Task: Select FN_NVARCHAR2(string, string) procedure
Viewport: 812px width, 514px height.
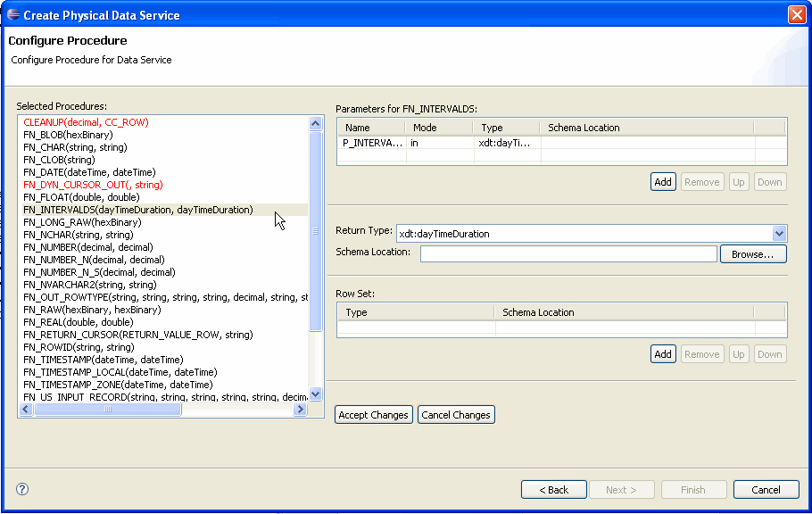Action: click(89, 285)
